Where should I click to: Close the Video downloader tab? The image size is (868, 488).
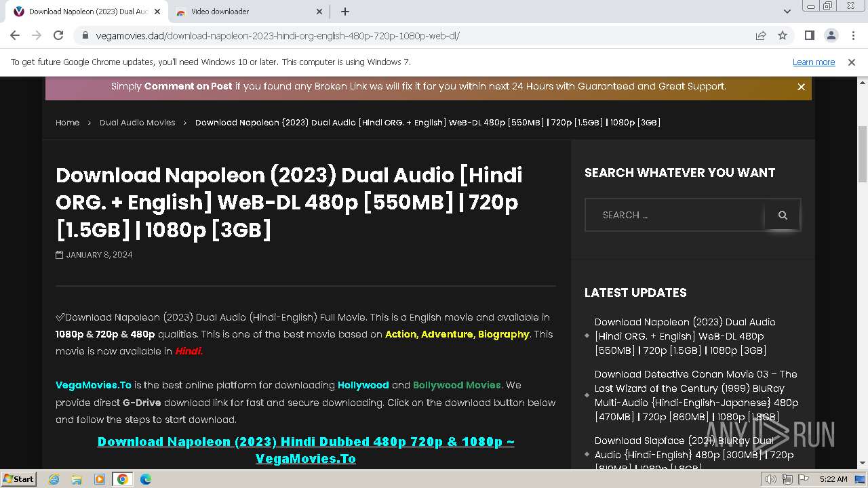[x=320, y=12]
